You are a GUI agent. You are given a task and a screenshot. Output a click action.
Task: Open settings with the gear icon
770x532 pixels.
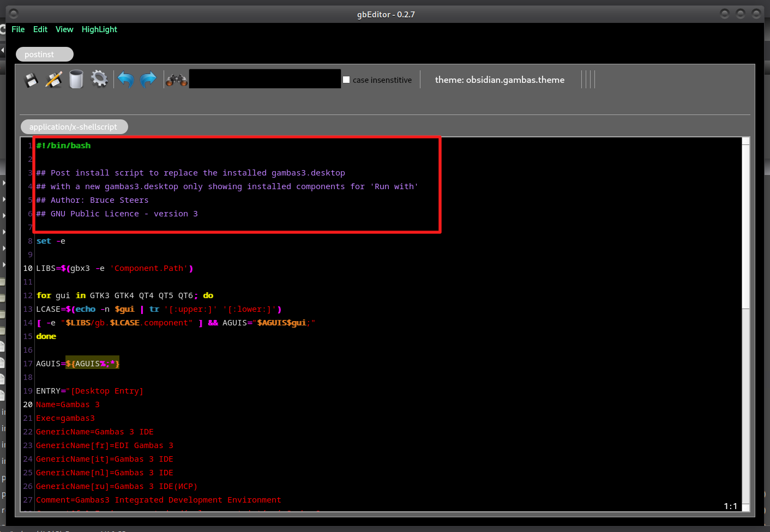click(x=99, y=79)
